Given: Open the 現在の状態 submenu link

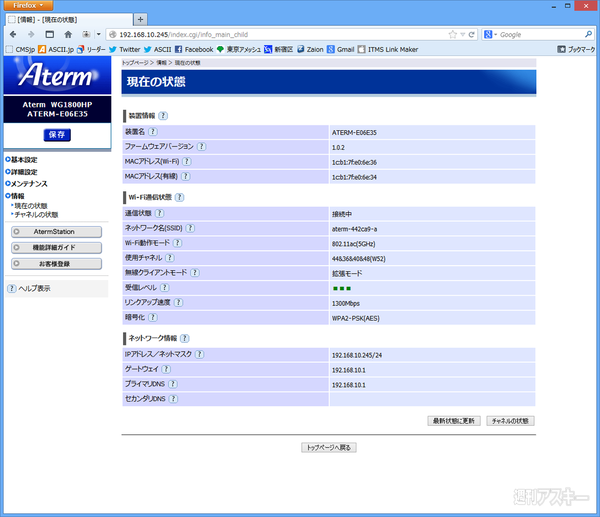Looking at the screenshot, I should coord(31,206).
